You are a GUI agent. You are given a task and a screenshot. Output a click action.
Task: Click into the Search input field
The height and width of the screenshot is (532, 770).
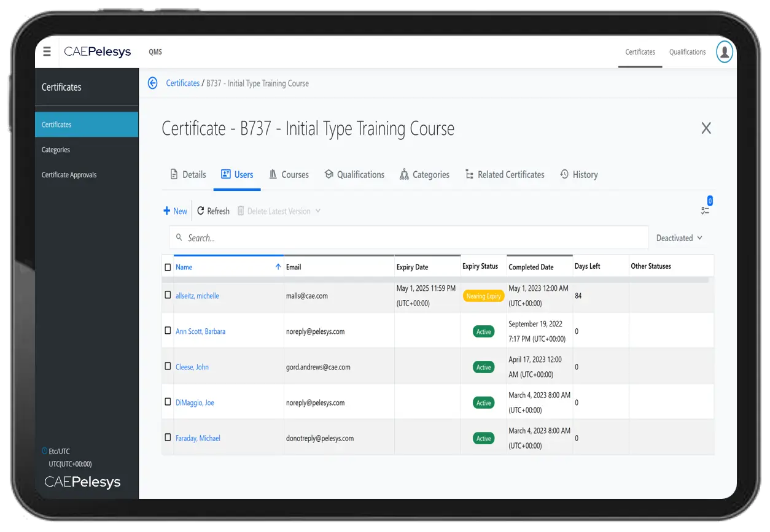point(408,238)
